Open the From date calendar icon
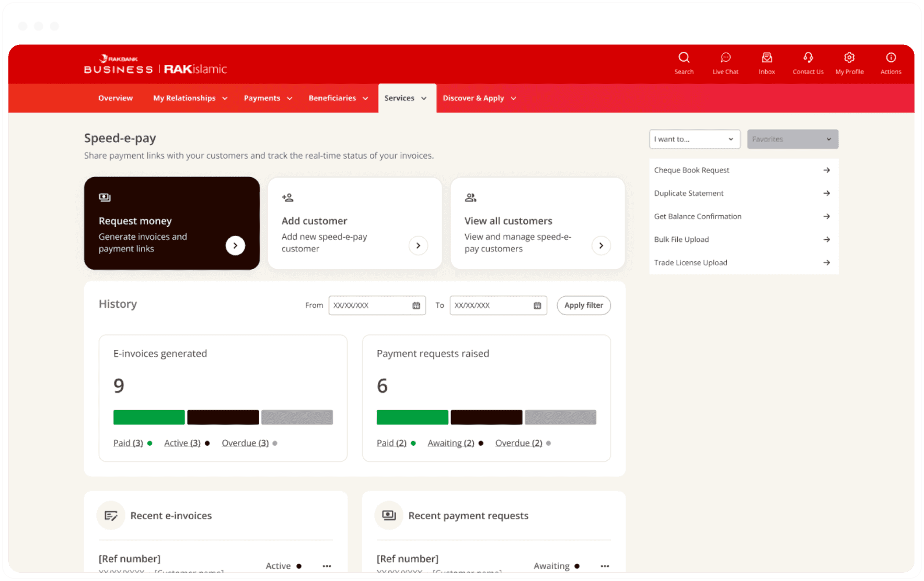The width and height of the screenshot is (924, 581). pyautogui.click(x=416, y=306)
